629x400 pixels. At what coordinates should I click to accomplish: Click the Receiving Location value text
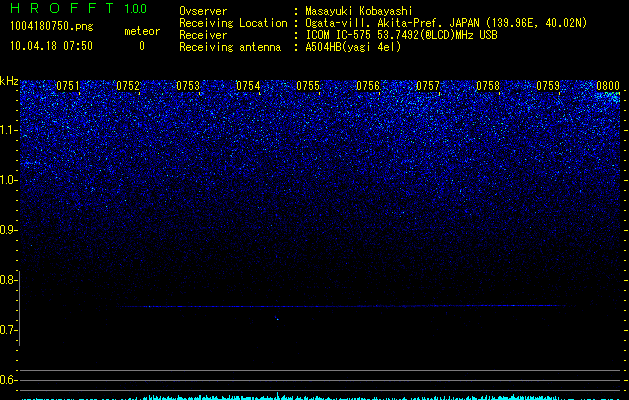(x=446, y=23)
